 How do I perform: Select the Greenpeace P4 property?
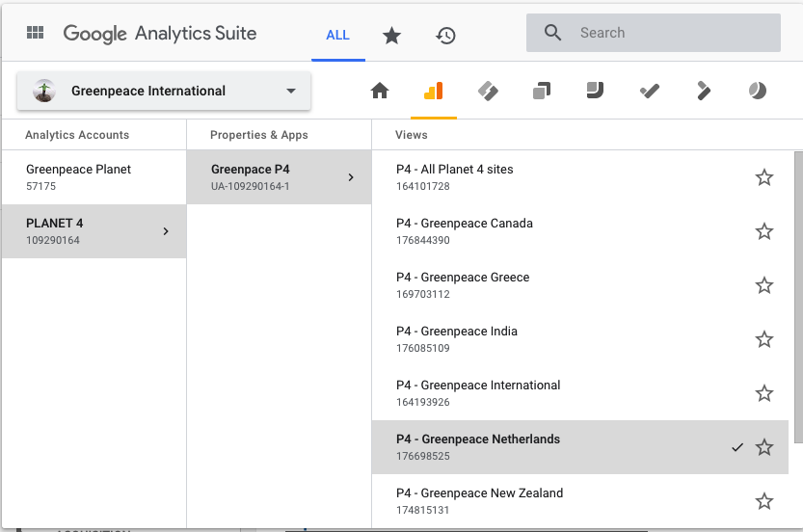[280, 177]
